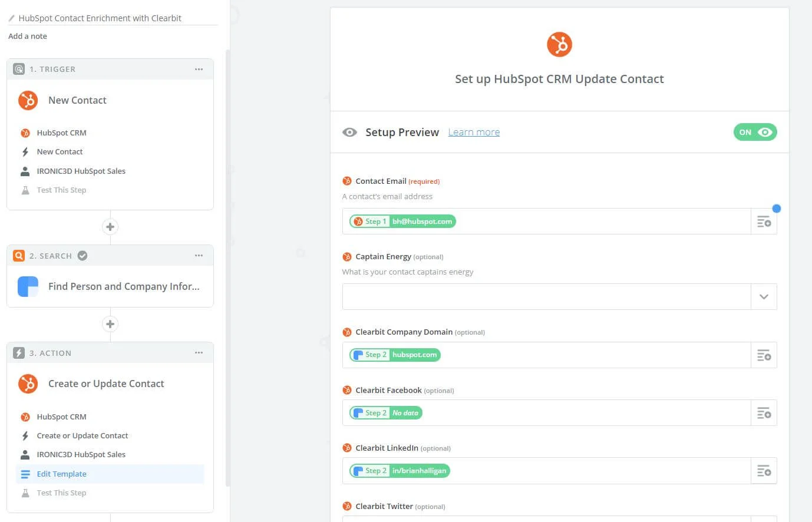Click the HubSpot icon beside Clearbit Twitter label

point(347,506)
